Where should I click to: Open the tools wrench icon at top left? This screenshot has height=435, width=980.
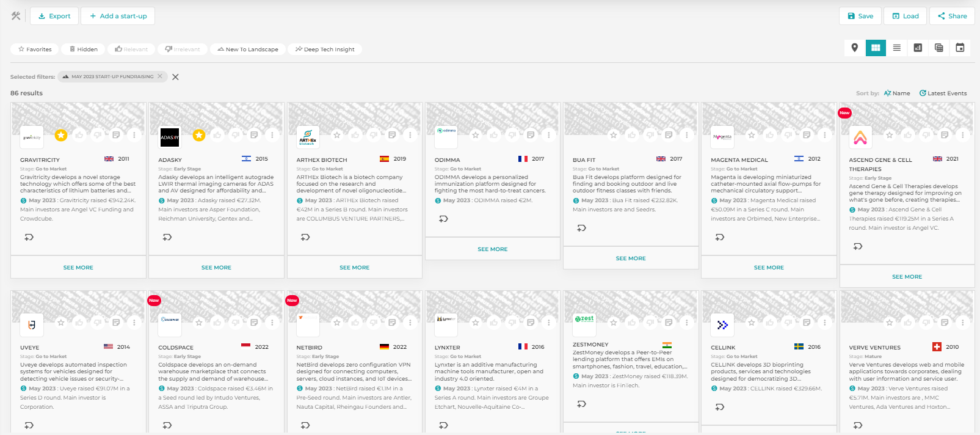pyautogui.click(x=16, y=16)
